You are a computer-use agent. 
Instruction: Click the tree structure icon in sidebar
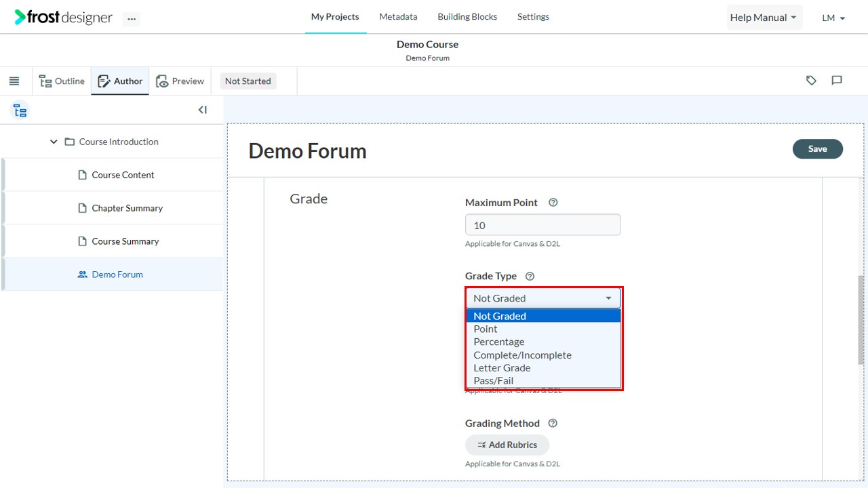20,110
